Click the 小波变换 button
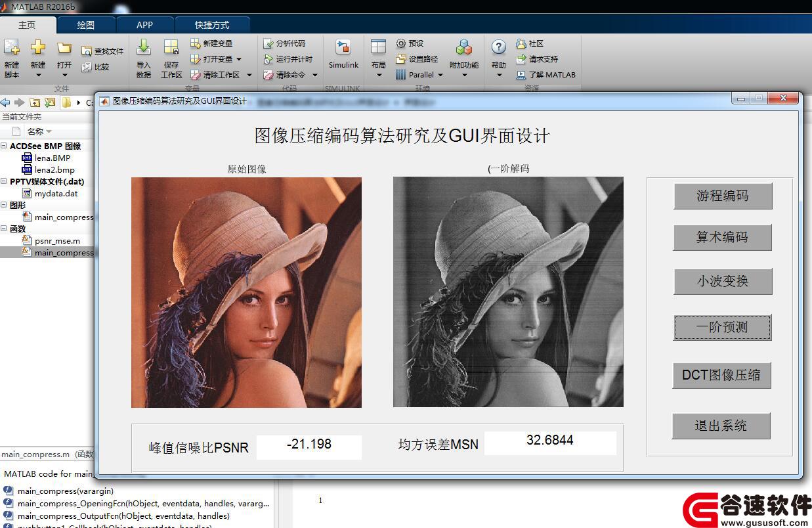This screenshot has height=528, width=812. coord(723,281)
